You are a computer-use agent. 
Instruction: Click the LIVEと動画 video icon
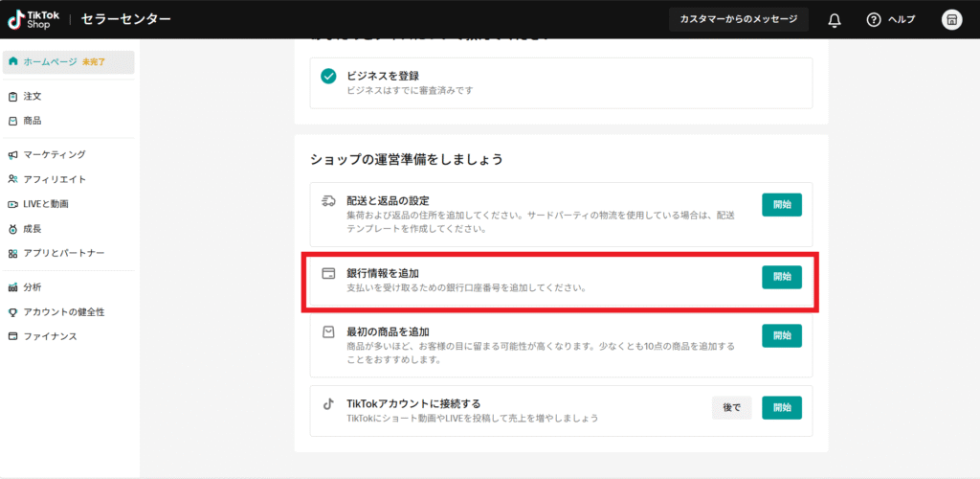pos(13,204)
